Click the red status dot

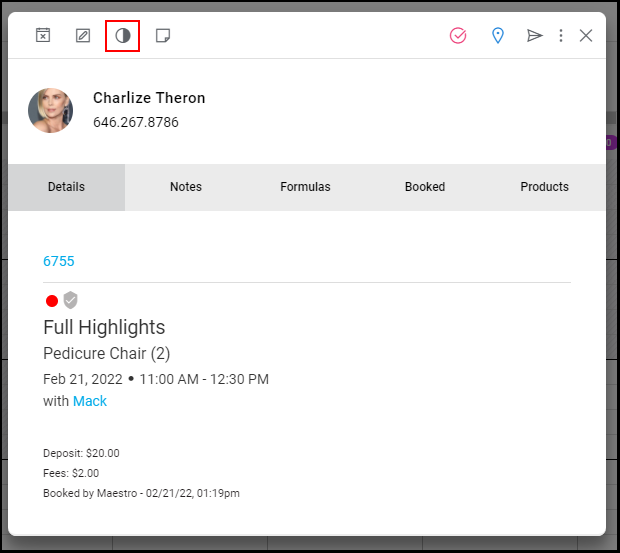[x=52, y=301]
